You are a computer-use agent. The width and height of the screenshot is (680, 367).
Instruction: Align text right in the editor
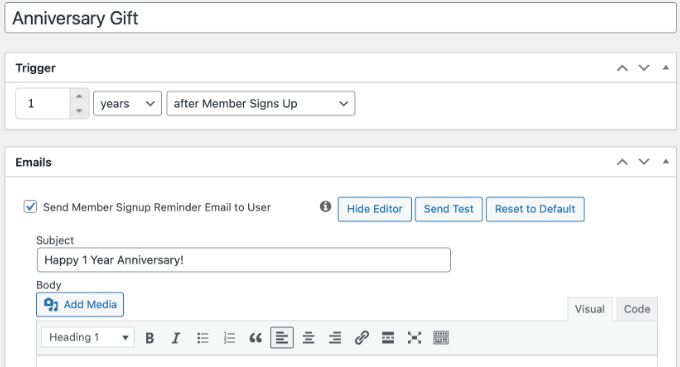coord(335,338)
